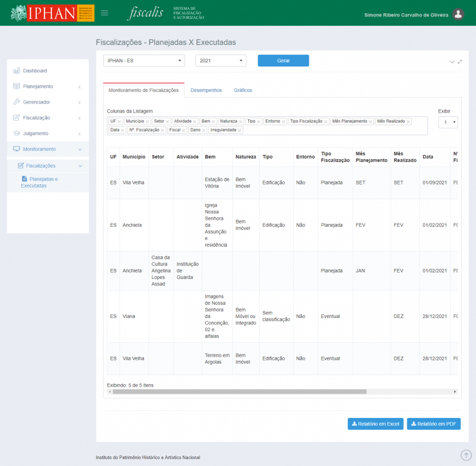Image resolution: width=476 pixels, height=466 pixels.
Task: Click the horizontal table scrollbar
Action: (x=238, y=392)
